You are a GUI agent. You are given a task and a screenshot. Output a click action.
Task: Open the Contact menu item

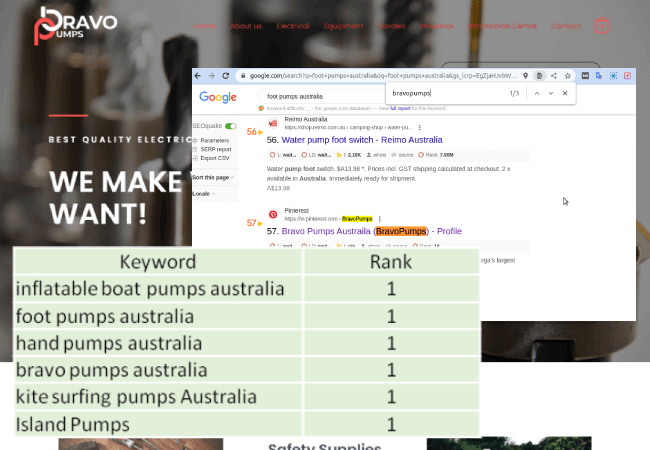coord(565,26)
